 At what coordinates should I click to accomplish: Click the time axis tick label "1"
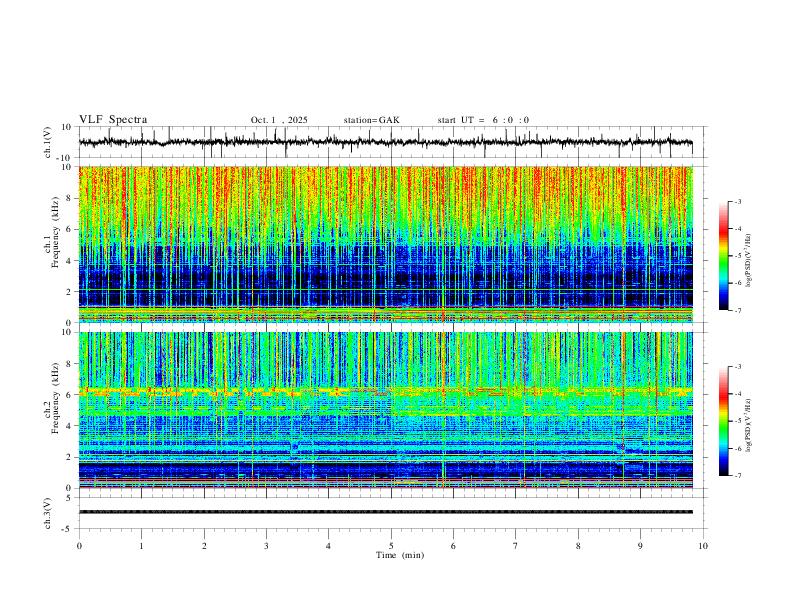(141, 546)
